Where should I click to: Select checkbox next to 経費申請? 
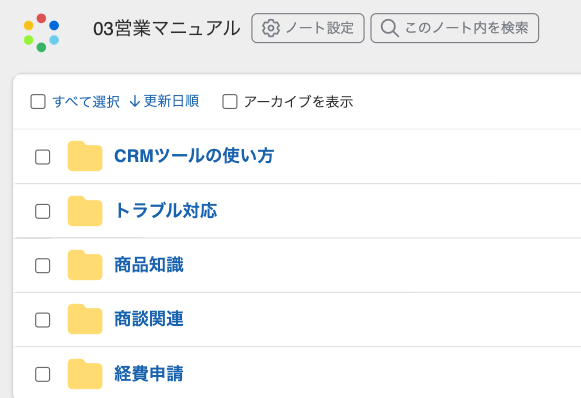[x=43, y=374]
